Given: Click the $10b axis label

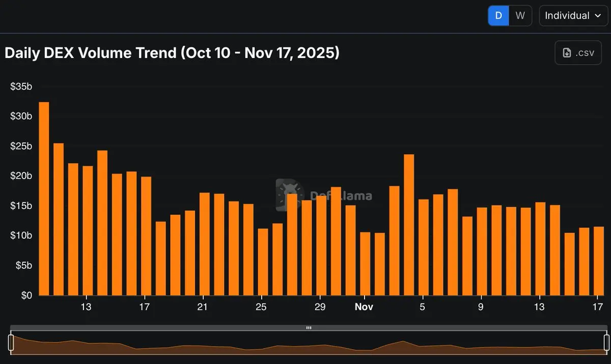Looking at the screenshot, I should 21,235.
